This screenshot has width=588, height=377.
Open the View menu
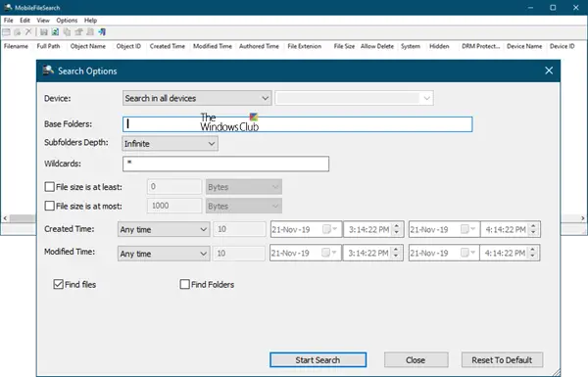pyautogui.click(x=43, y=21)
